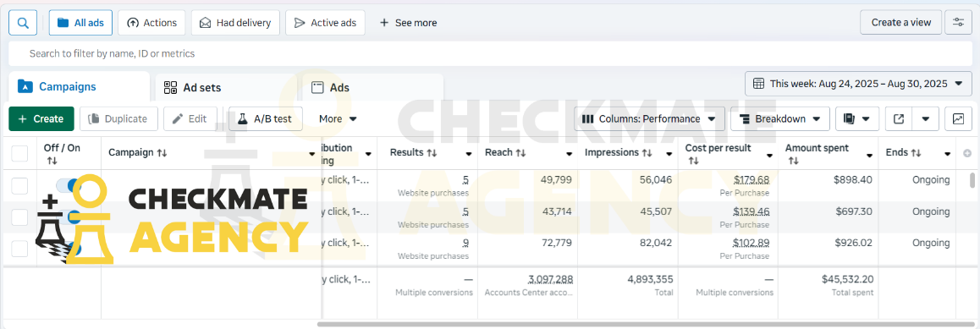The image size is (980, 329).
Task: Click the $926.02 amount spent value
Action: pyautogui.click(x=855, y=243)
